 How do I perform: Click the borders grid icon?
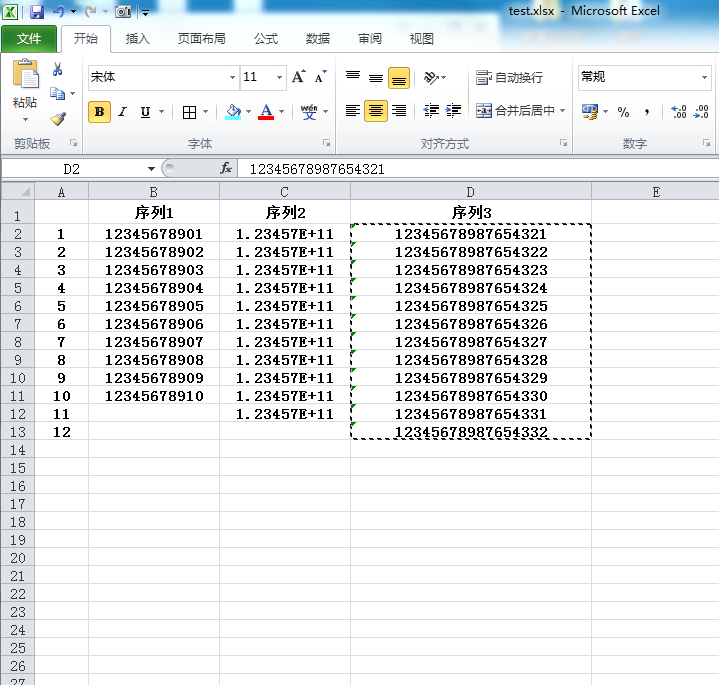(189, 112)
